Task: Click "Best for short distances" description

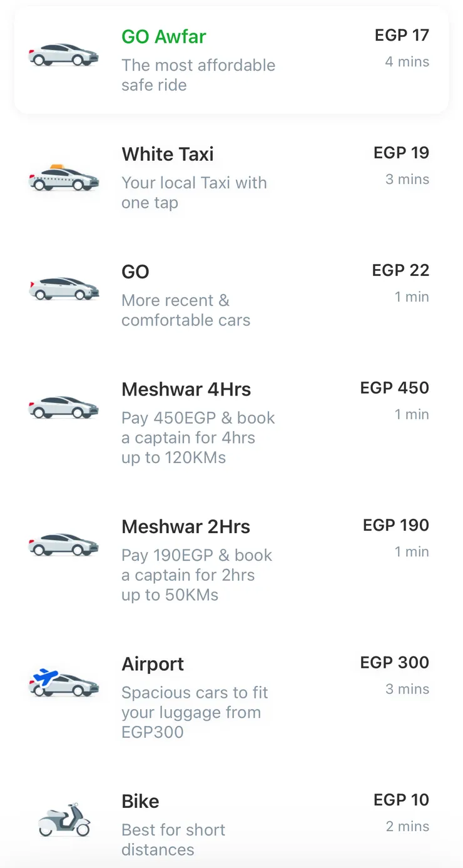Action: point(173,840)
